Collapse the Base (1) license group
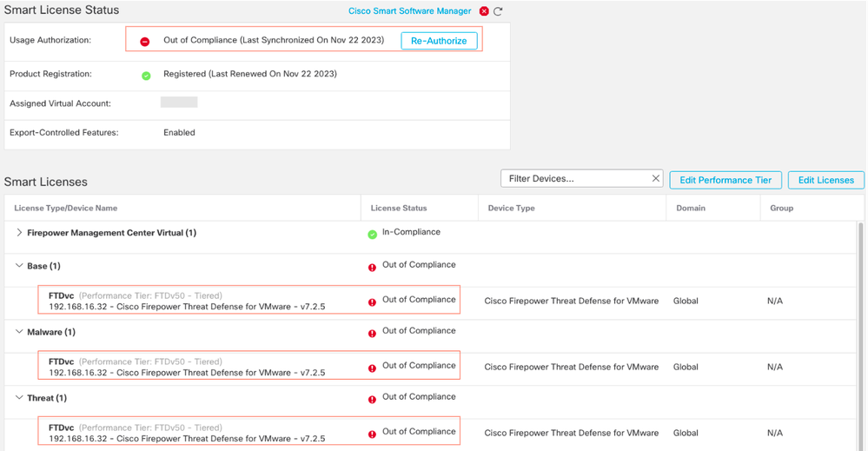 click(x=19, y=266)
